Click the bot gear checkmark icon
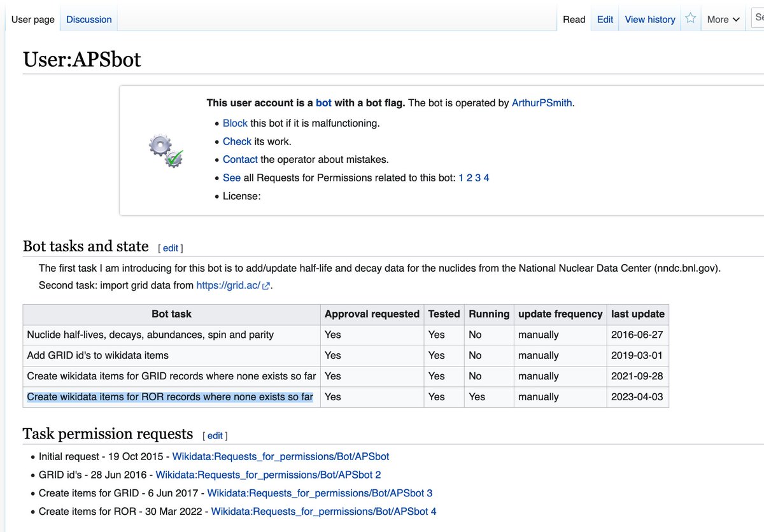The height and width of the screenshot is (532, 764). point(166,151)
